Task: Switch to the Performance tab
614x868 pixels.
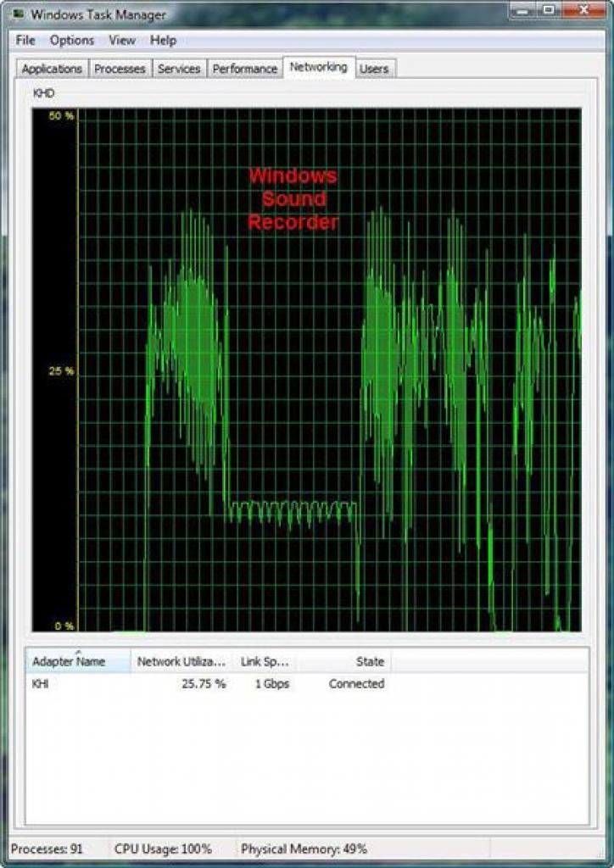Action: (245, 69)
